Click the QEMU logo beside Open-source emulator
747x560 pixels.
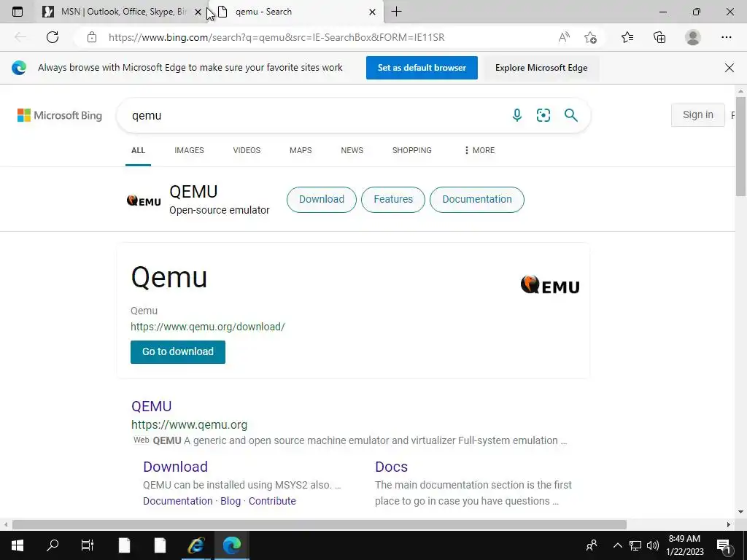coord(144,201)
